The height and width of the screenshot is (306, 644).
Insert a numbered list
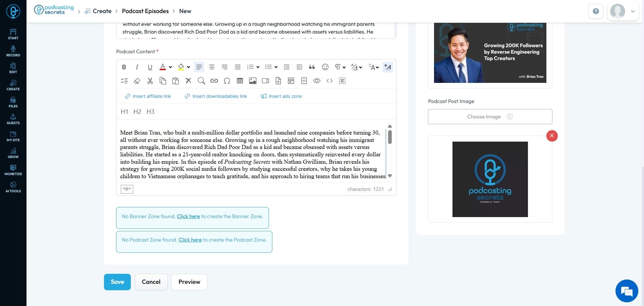[250, 67]
